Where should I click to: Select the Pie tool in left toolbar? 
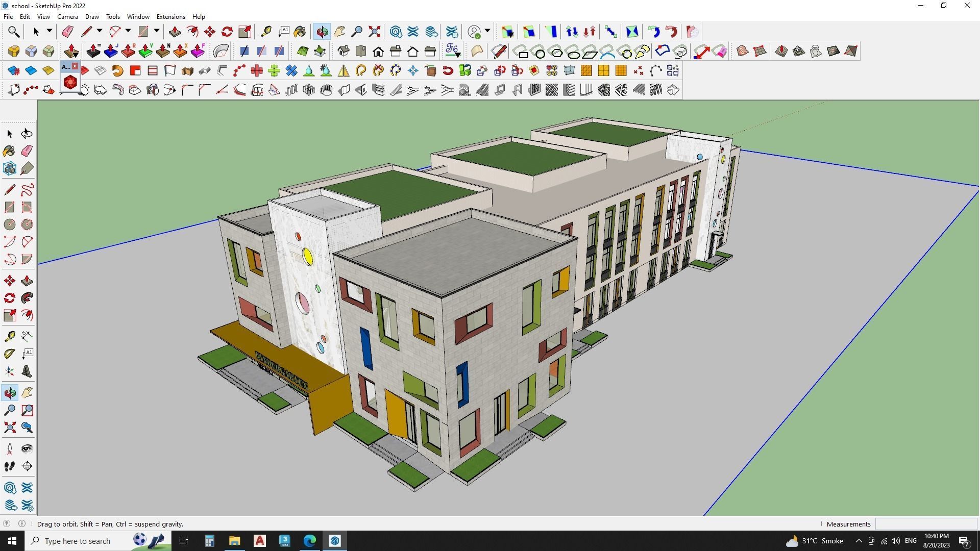coord(27,259)
